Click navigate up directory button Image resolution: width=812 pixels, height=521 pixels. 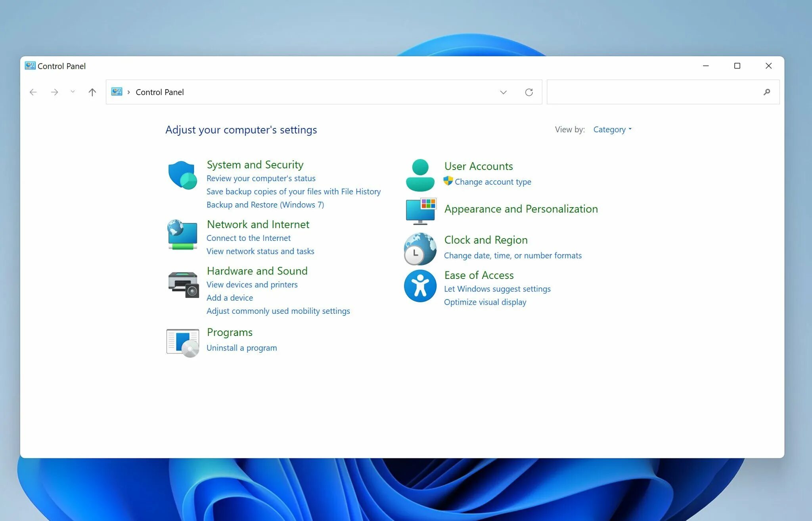pos(92,92)
